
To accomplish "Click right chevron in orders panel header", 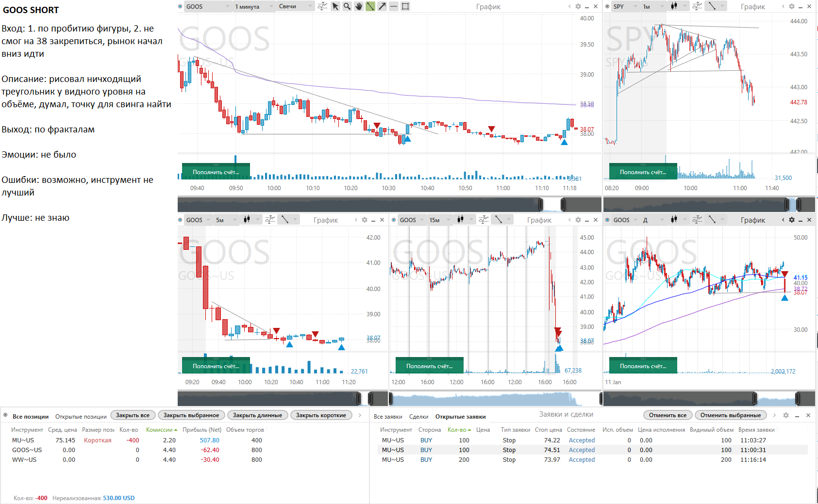I will [x=774, y=415].
